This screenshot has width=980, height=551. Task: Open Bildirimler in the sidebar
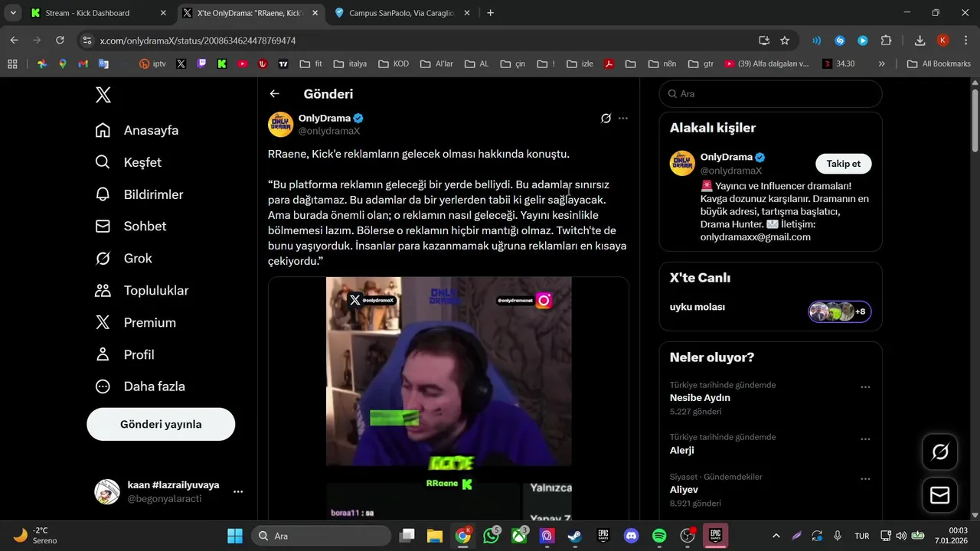[139, 194]
